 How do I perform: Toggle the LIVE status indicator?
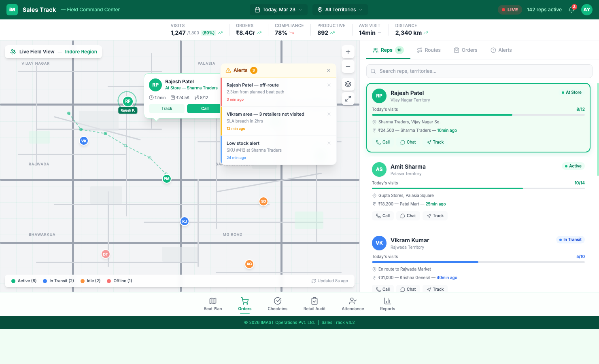tap(510, 9)
